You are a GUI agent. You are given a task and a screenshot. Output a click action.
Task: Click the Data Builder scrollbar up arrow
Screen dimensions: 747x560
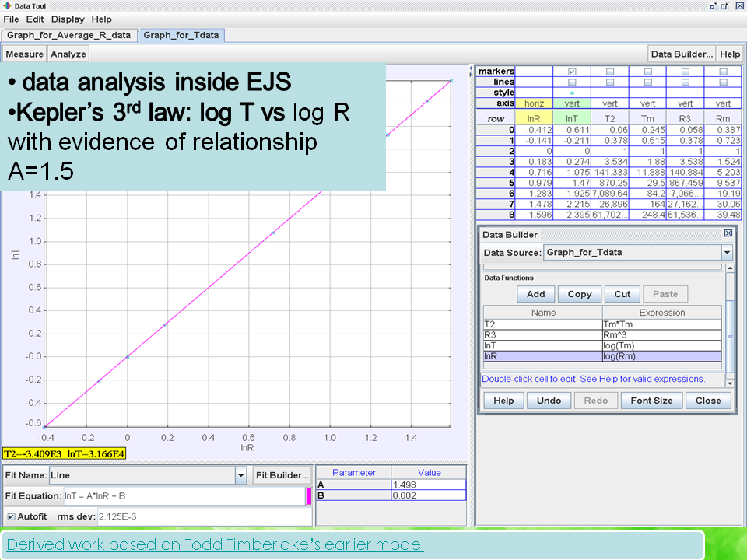pos(729,268)
